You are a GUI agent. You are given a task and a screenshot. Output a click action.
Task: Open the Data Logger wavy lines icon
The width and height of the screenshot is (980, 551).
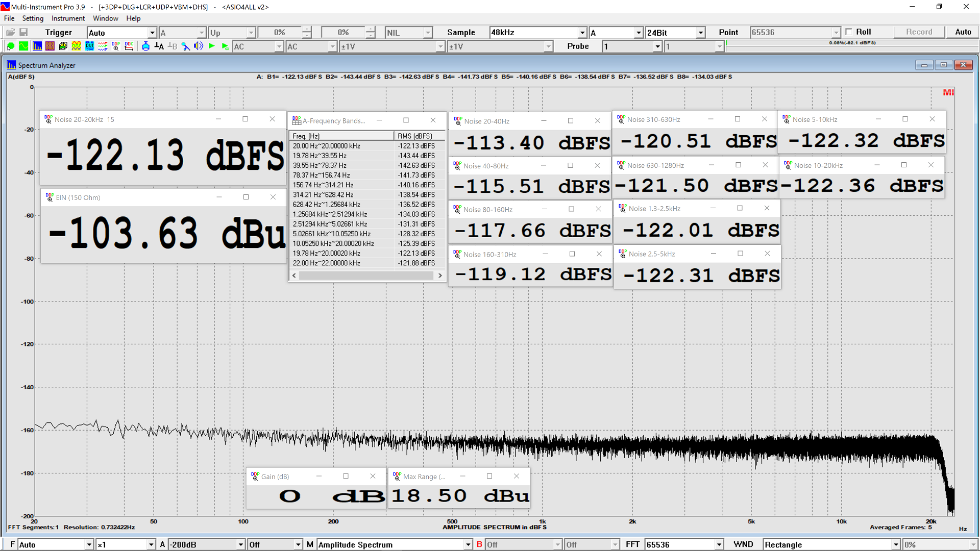point(103,46)
